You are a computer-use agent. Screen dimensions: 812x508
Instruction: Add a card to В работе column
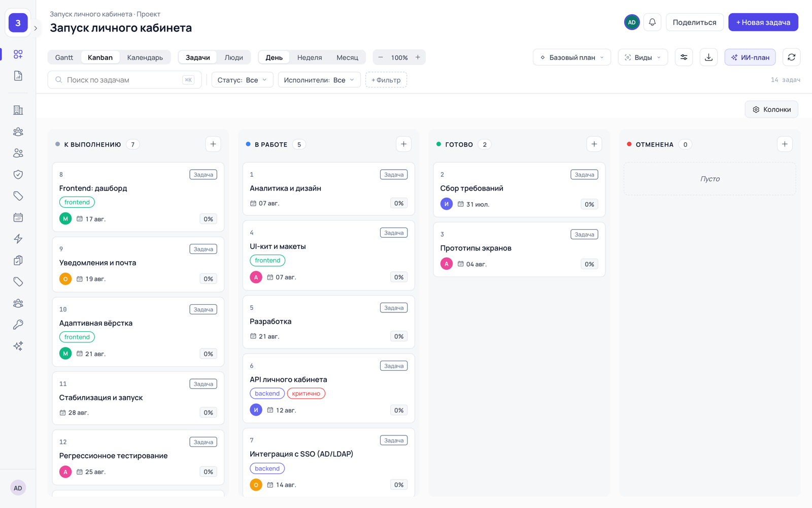click(403, 144)
